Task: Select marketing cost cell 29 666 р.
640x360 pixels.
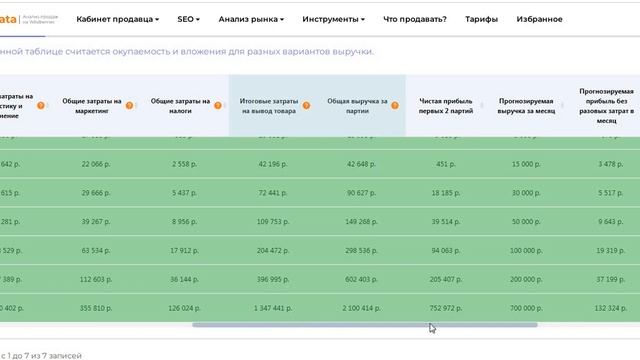Action: tap(96, 193)
